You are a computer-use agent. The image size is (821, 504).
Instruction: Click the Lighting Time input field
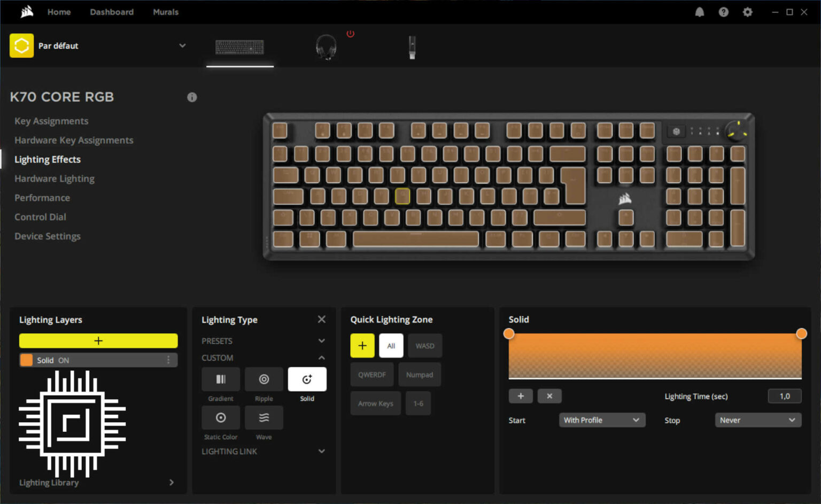click(x=784, y=396)
